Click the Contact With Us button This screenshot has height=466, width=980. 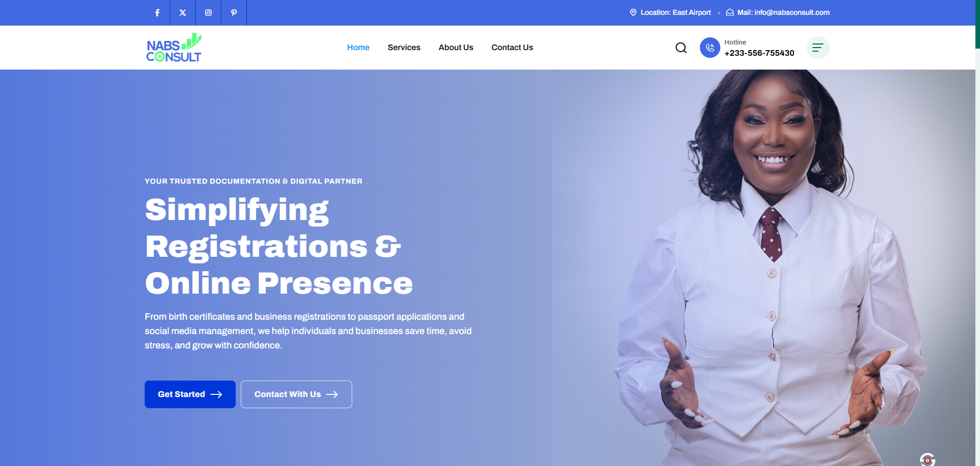[297, 394]
